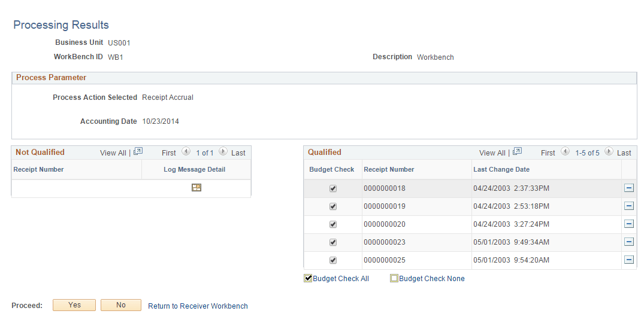The height and width of the screenshot is (323, 644).
Task: Select receipt number 0000000025
Action: coord(385,260)
